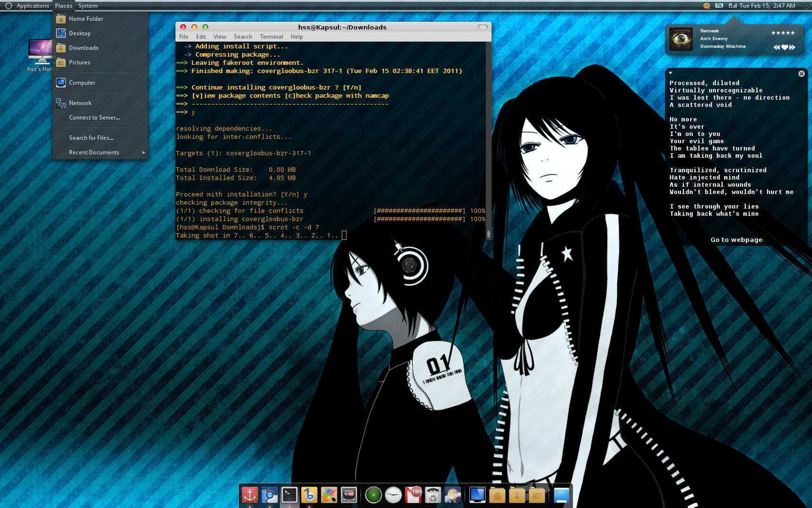Open the Trash can in the dock
This screenshot has width=812, height=508.
433,495
